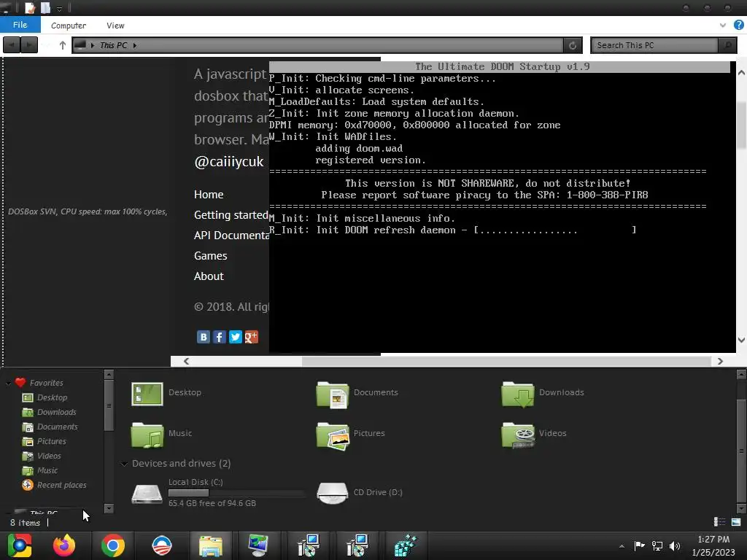
Task: Select Downloads under Favorites
Action: pos(57,413)
